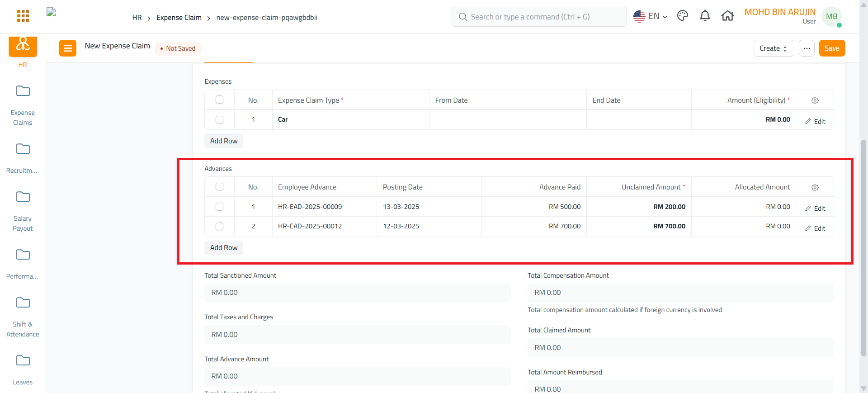The image size is (868, 393).
Task: Navigate to HR breadcrumb
Action: point(137,18)
